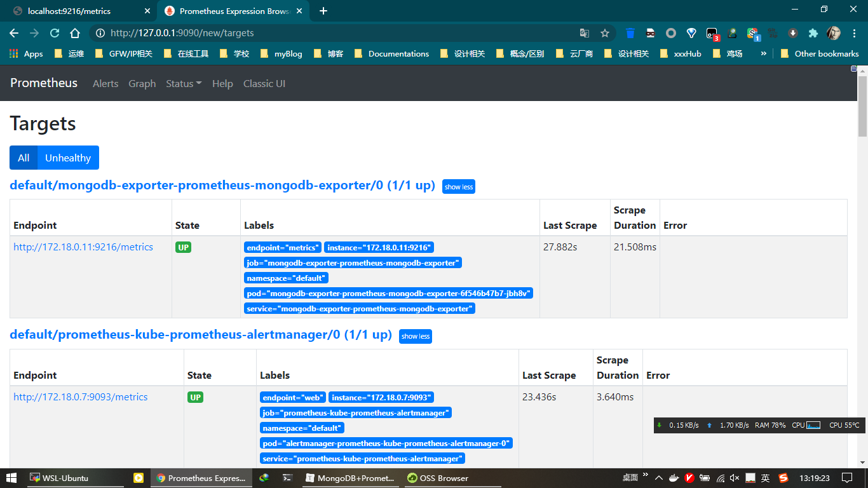Open the Graph page
This screenshot has height=488, width=868.
tap(142, 83)
